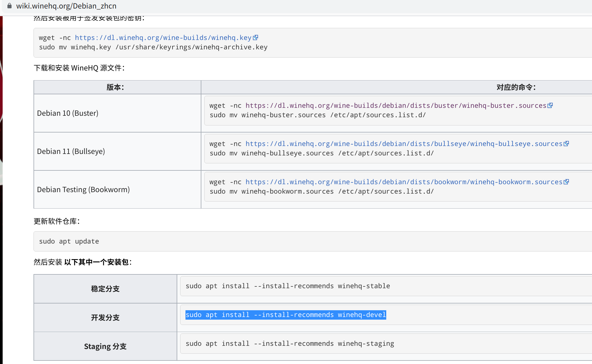Click the winehq-staging install command text

coord(290,343)
